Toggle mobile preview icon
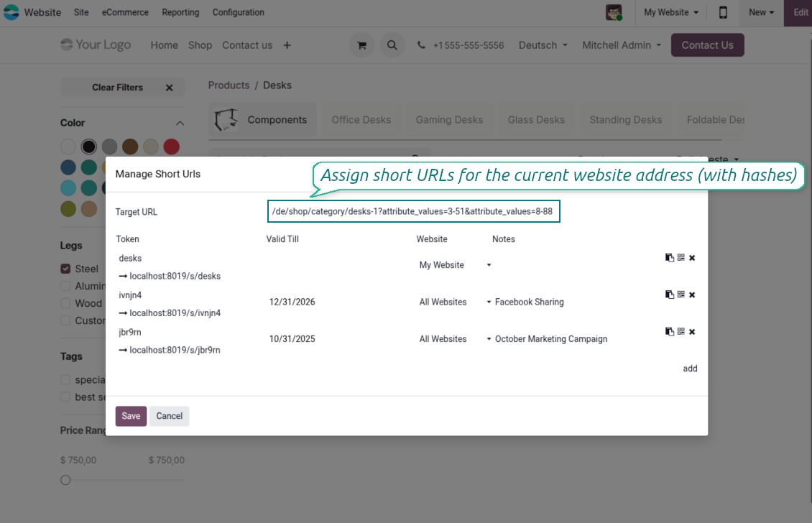 (723, 12)
